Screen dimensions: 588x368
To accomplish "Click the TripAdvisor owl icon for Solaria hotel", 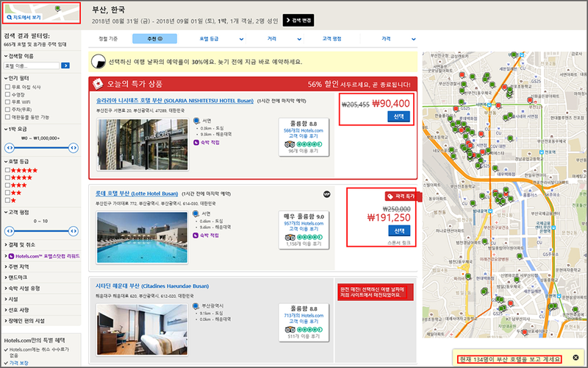I will [291, 144].
